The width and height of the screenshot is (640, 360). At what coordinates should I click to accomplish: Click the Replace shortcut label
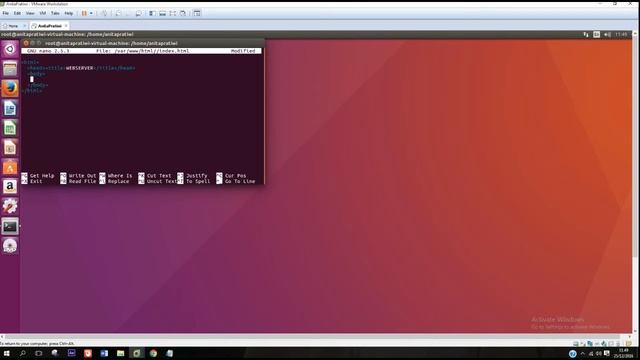coord(118,181)
